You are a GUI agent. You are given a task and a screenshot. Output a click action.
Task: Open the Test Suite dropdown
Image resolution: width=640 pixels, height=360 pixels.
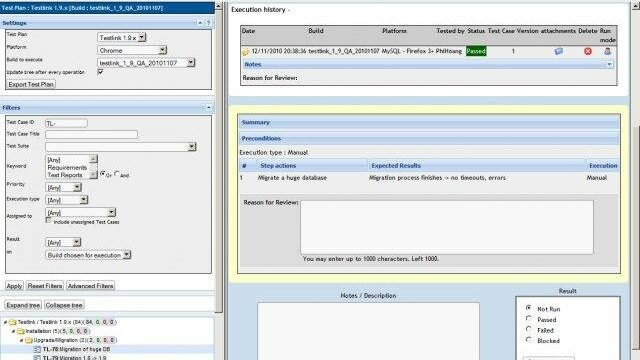121,147
